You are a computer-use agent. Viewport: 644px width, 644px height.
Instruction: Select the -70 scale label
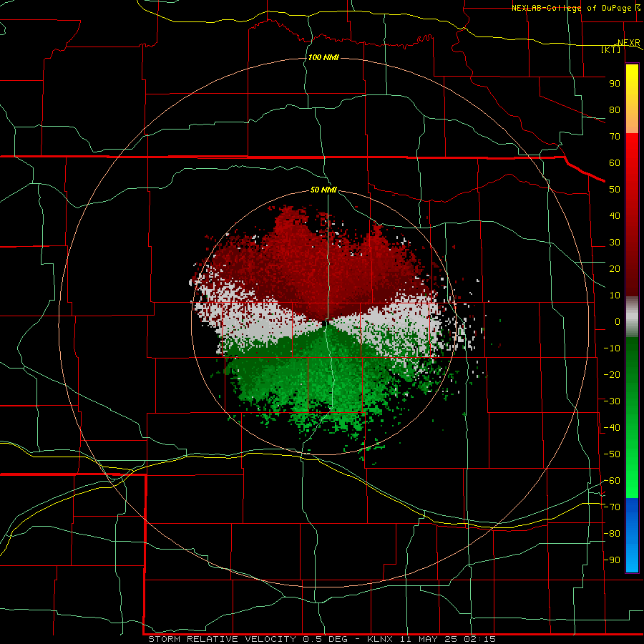point(612,507)
